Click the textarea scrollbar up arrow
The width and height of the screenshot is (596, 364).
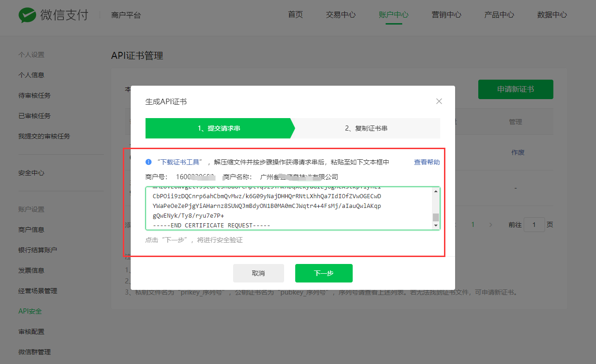coord(436,191)
